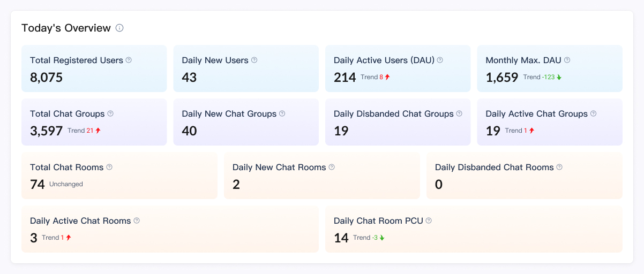Open help icon for Total Registered Users
The height and width of the screenshot is (274, 644).
(129, 60)
